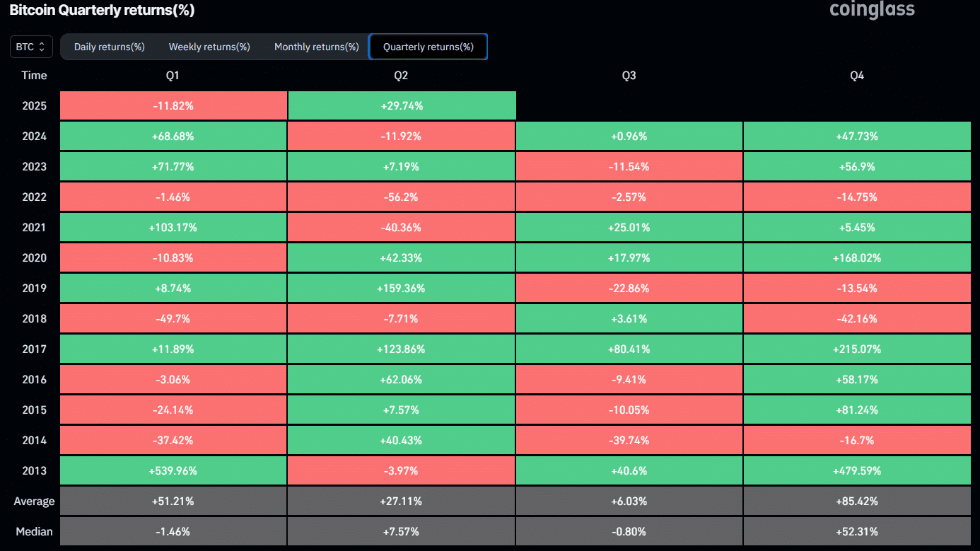Image resolution: width=980 pixels, height=551 pixels.
Task: Click the 2019 Q3 -22.86% cell
Action: click(x=629, y=288)
